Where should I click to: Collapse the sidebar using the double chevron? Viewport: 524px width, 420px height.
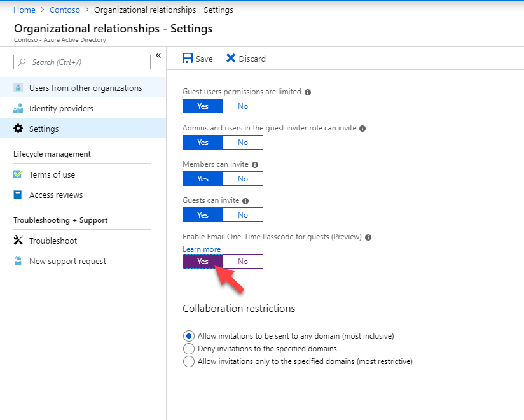click(x=158, y=55)
